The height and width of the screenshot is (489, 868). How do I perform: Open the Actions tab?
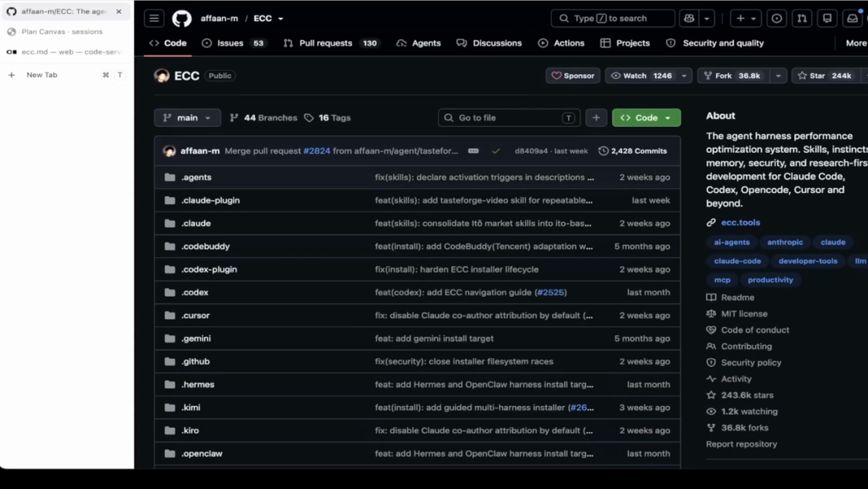[561, 43]
